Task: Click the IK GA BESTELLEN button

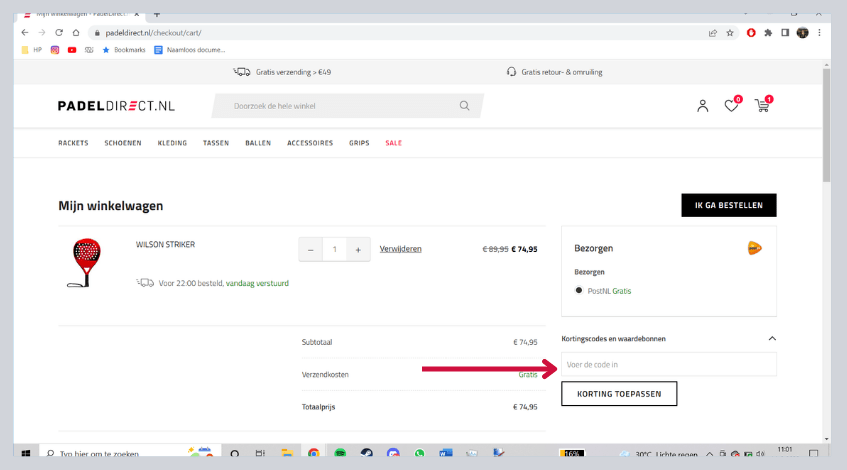Action: [x=728, y=205]
